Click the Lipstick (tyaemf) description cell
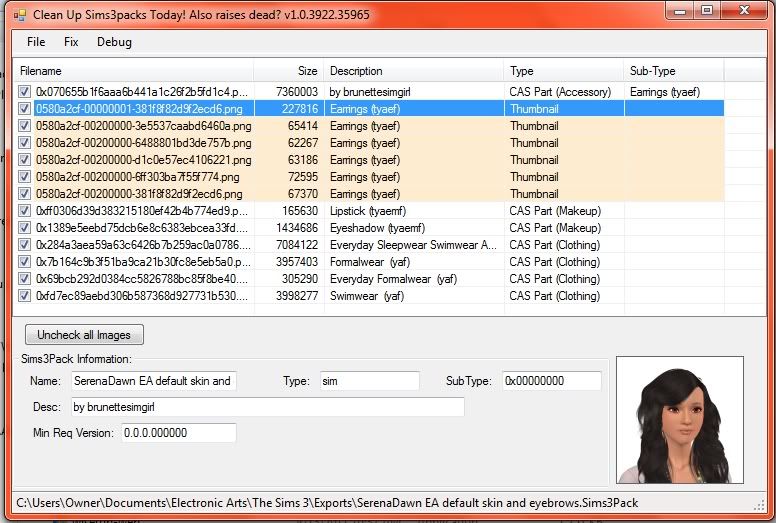 tap(368, 211)
